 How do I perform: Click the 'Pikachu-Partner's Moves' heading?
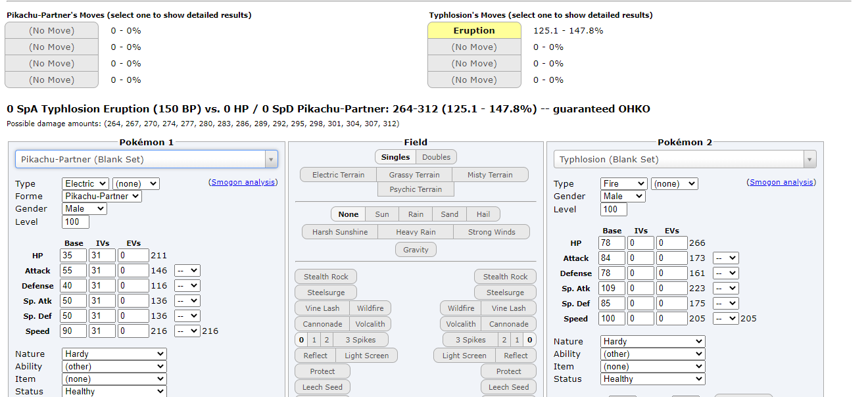(129, 15)
